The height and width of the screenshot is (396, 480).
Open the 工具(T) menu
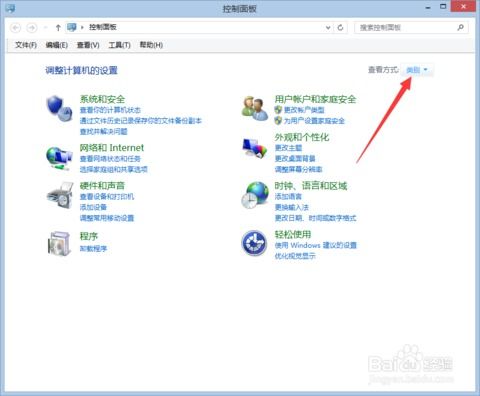point(119,45)
